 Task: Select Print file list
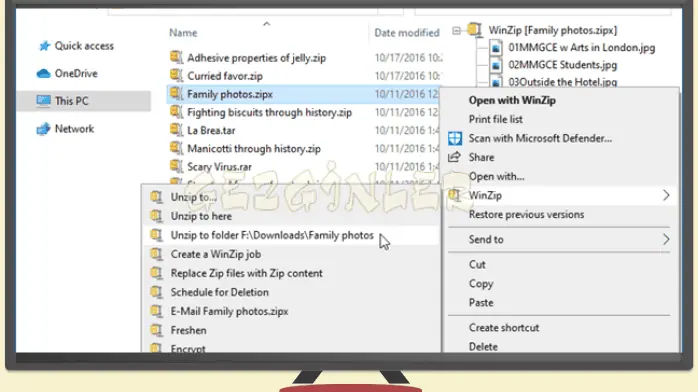pyautogui.click(x=495, y=119)
